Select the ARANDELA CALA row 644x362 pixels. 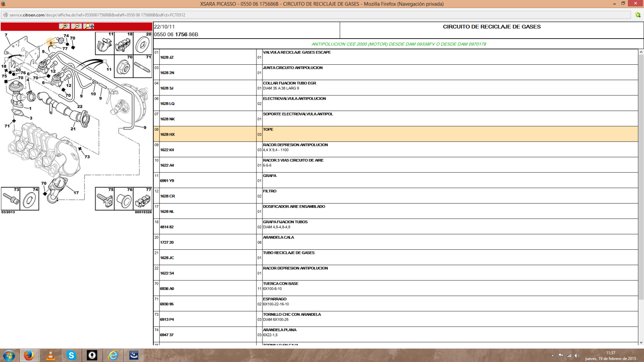click(x=396, y=242)
